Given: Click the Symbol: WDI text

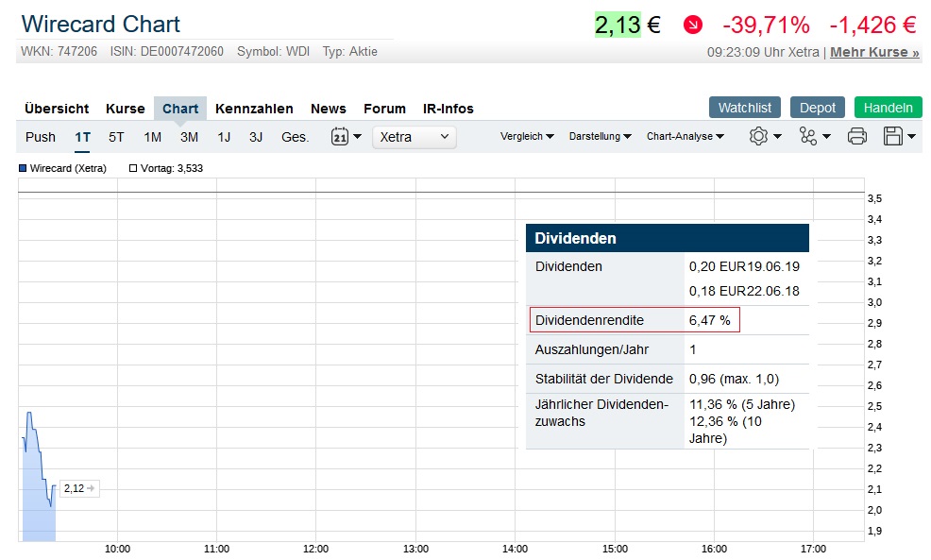Looking at the screenshot, I should click(273, 52).
